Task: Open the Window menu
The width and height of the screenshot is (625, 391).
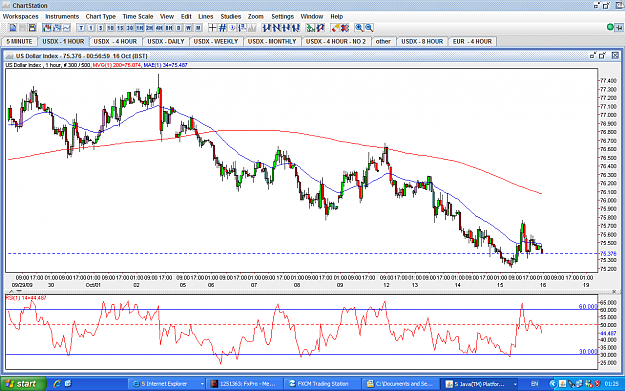Action: click(312, 17)
